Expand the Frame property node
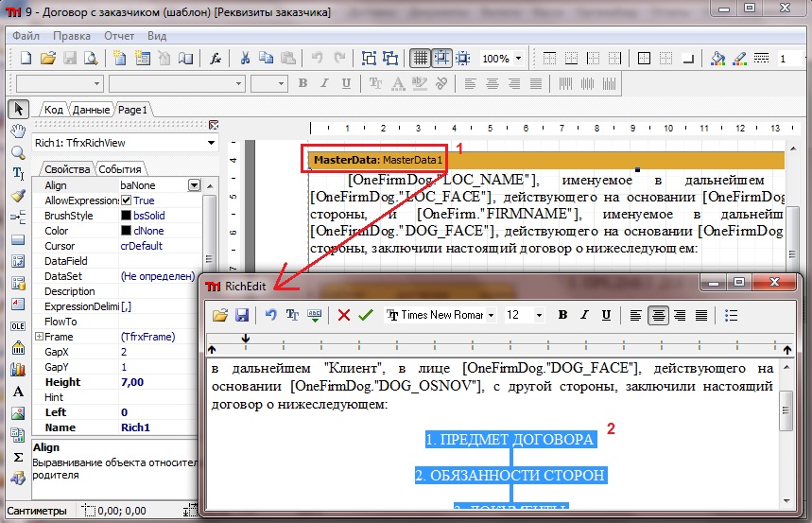 coord(39,337)
